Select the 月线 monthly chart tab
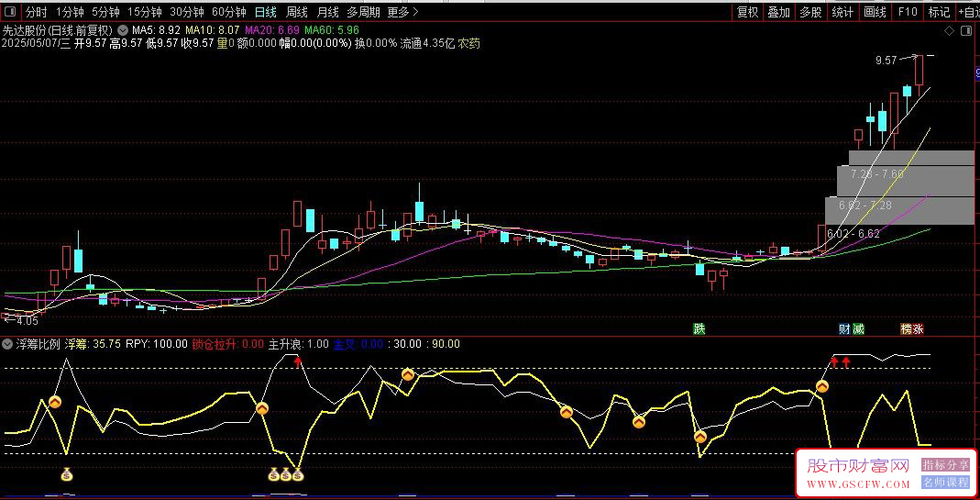Viewport: 980px width, 500px height. pos(327,11)
